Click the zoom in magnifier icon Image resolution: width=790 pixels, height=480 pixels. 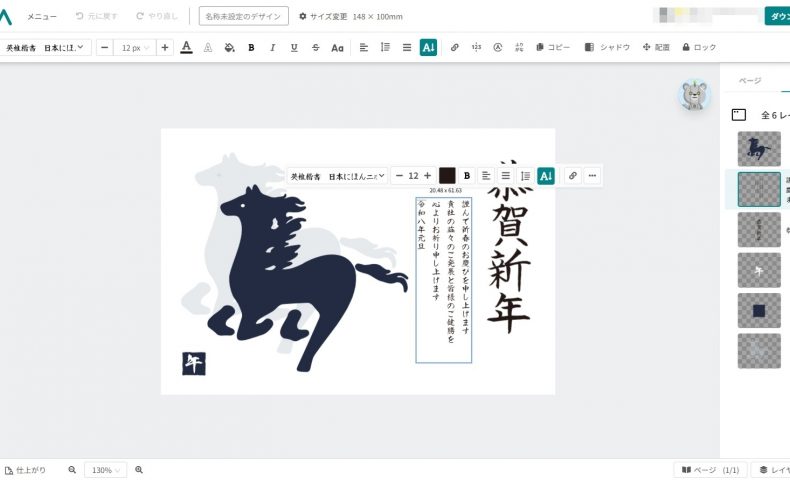click(x=139, y=470)
